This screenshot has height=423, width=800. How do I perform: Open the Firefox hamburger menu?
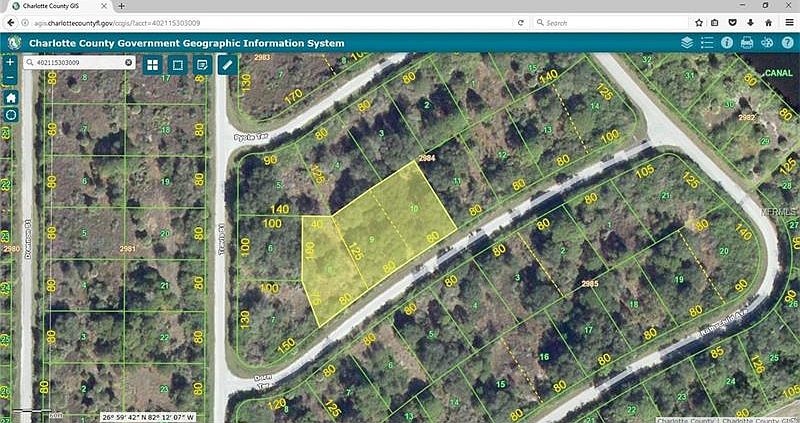click(x=789, y=23)
